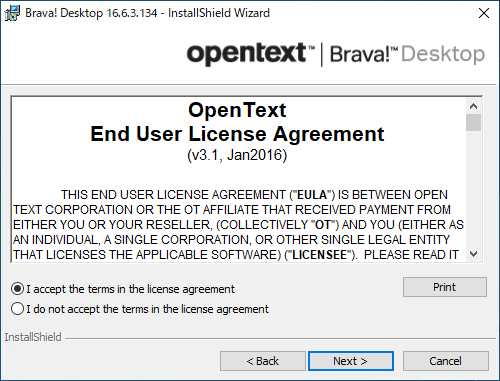Click the 'InstallShield' label text

[33, 337]
